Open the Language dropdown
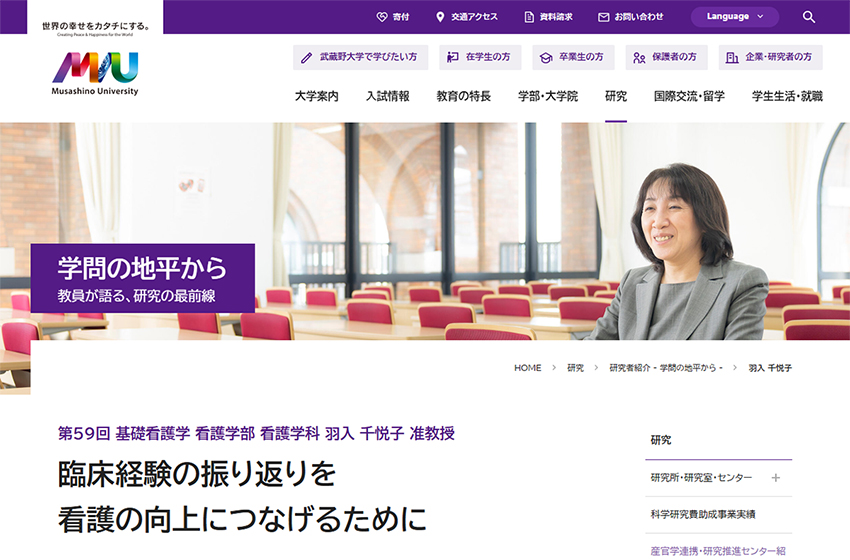Viewport: 850px width, 560px height. tap(735, 17)
